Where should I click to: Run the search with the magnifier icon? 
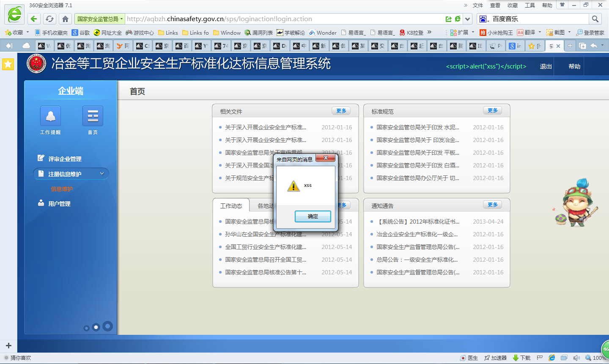point(595,19)
